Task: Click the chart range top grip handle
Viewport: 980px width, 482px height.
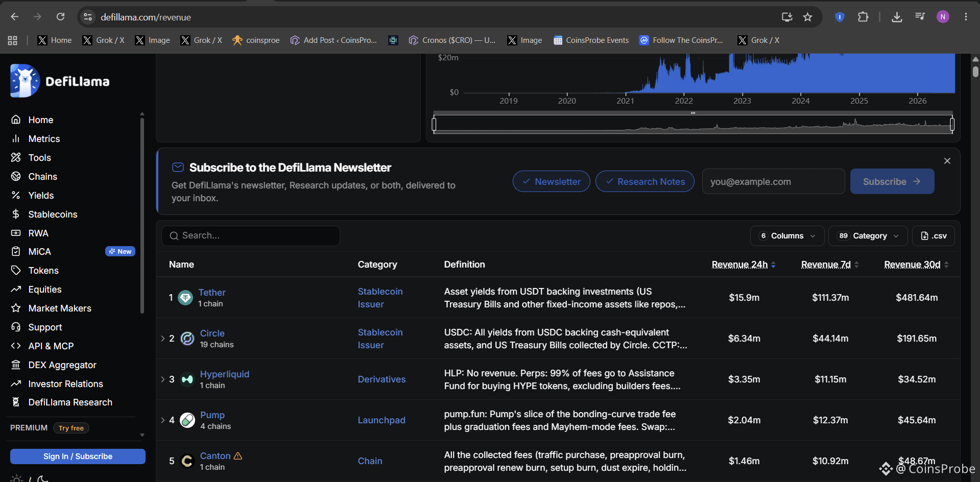Action: click(x=693, y=113)
